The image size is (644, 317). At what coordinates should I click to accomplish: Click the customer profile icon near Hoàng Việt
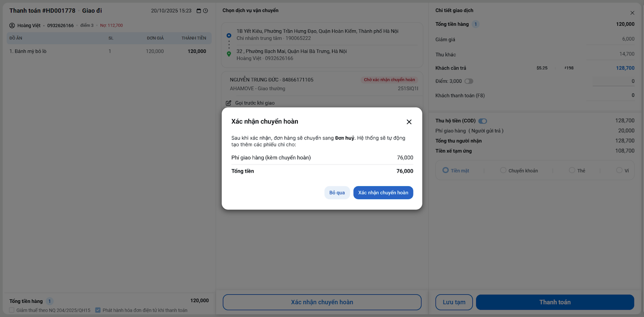pyautogui.click(x=12, y=25)
